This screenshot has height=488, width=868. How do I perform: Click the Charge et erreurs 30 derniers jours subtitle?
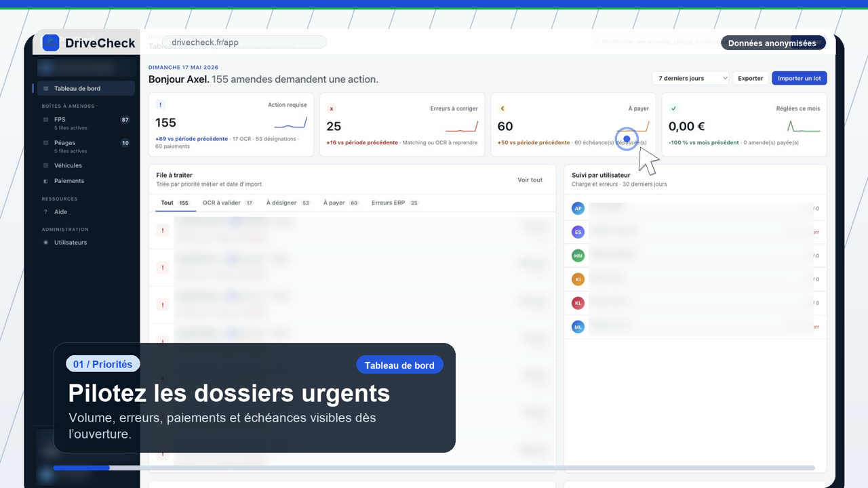point(619,184)
